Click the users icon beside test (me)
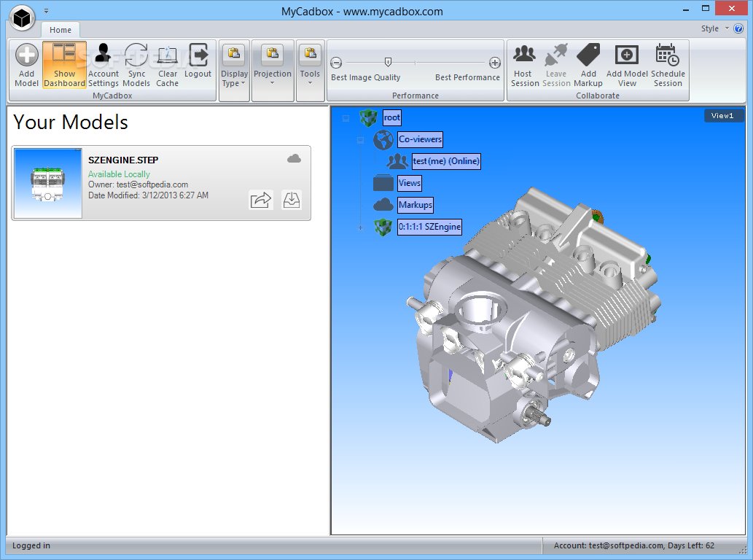The width and height of the screenshot is (753, 560). [397, 161]
